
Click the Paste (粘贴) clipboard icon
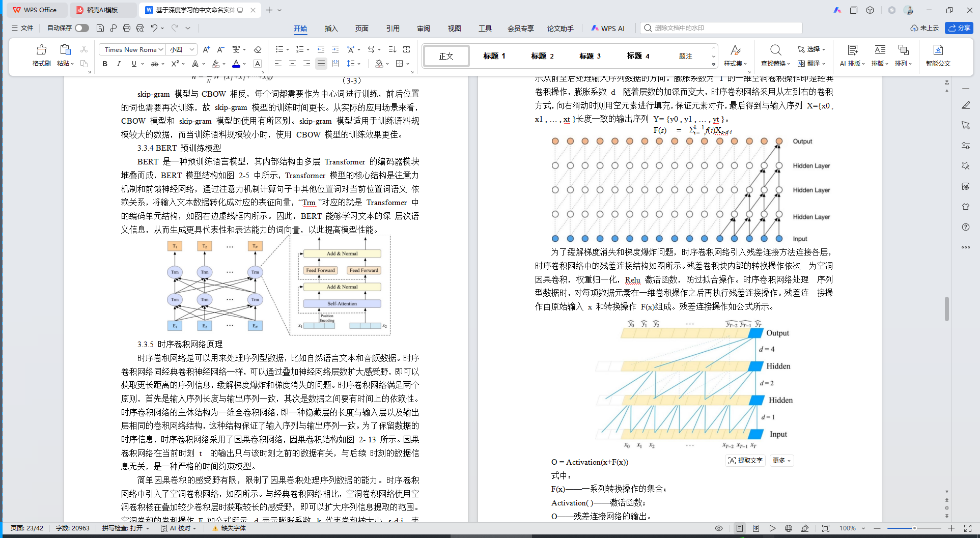pyautogui.click(x=65, y=50)
